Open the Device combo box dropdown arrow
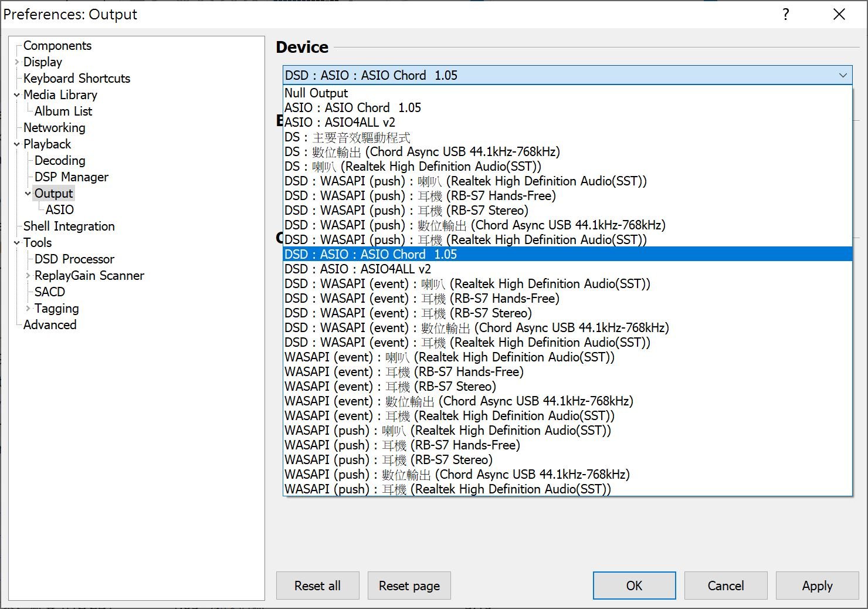Image resolution: width=868 pixels, height=609 pixels. tap(843, 75)
